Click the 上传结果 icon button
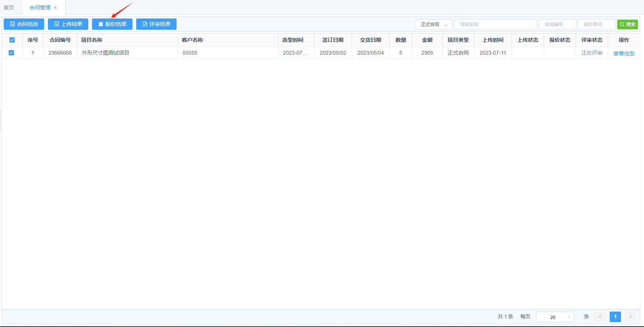 pyautogui.click(x=57, y=24)
